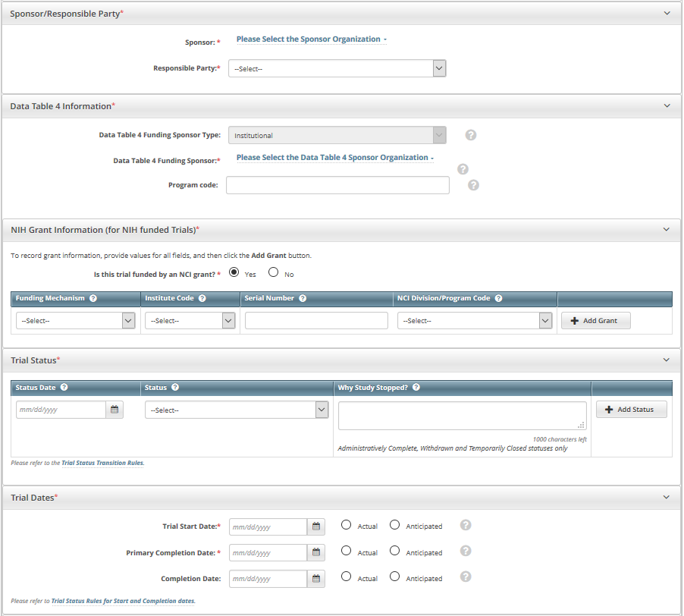
Task: Collapse the Trial Status section
Action: [x=666, y=360]
